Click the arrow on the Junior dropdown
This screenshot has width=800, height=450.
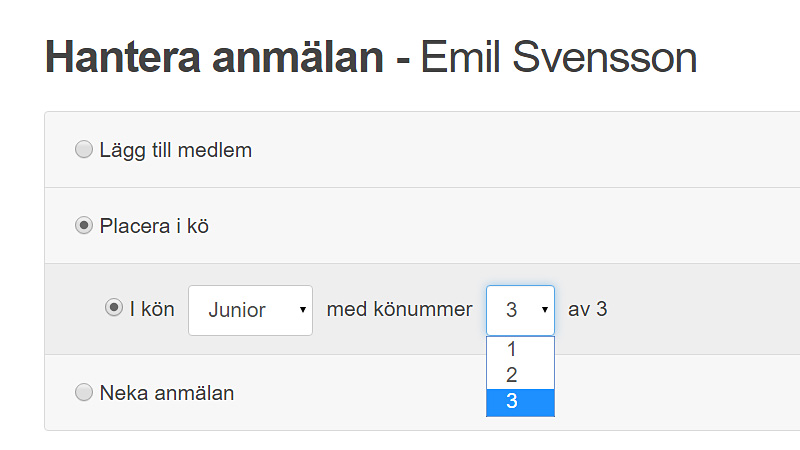302,310
